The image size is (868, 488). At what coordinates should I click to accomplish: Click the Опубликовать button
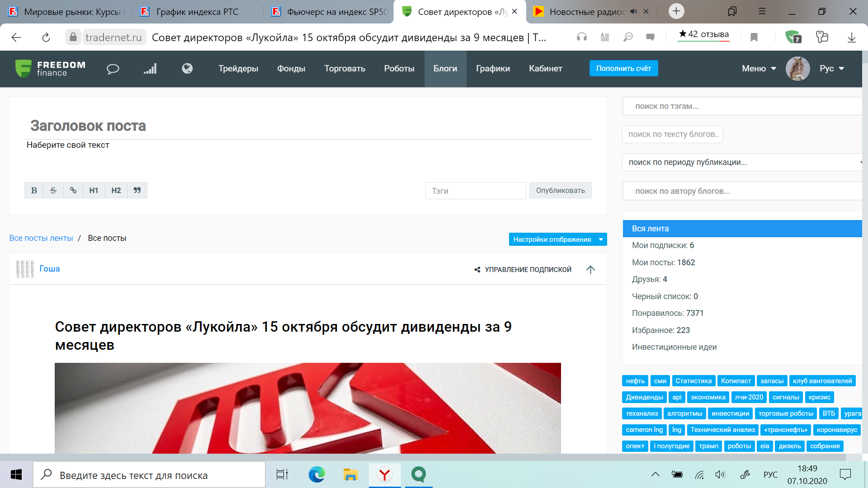pos(561,190)
